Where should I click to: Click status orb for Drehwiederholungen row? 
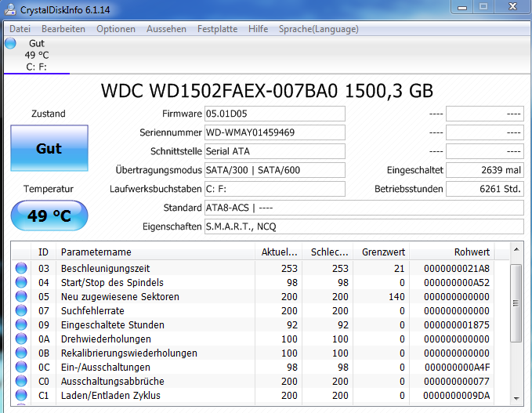[21, 339]
